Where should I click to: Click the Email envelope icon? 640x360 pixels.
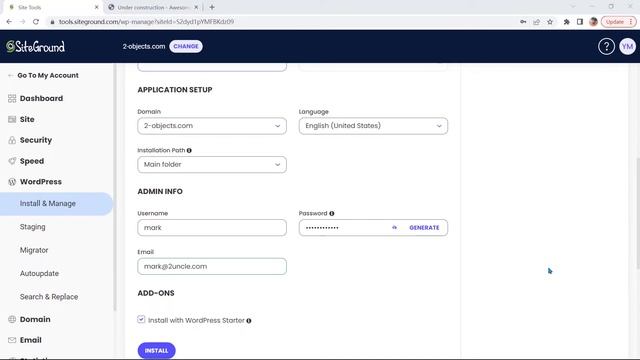12,340
